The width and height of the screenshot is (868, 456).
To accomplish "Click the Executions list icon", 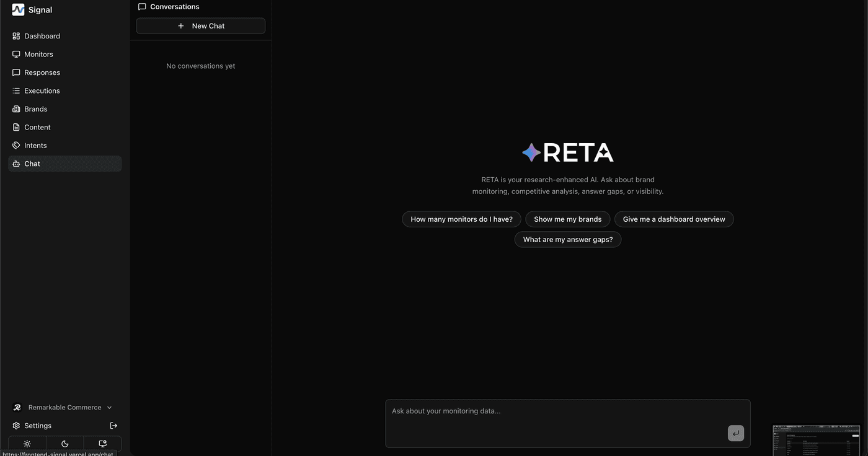I will (16, 90).
